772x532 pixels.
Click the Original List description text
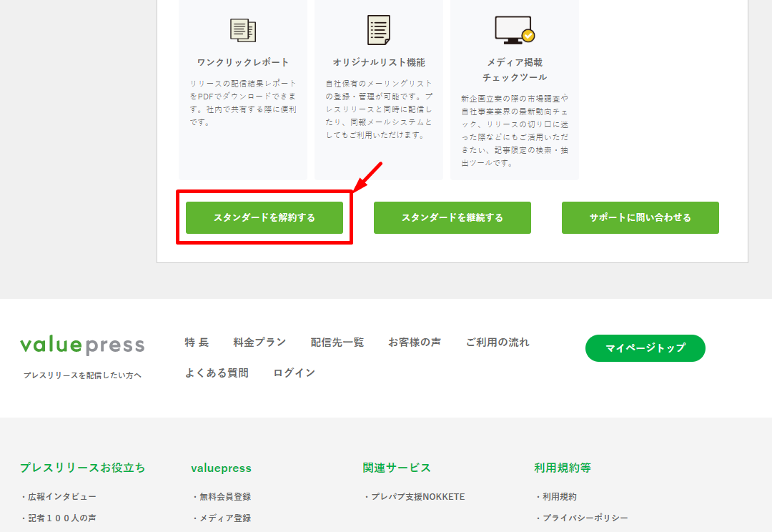379,109
